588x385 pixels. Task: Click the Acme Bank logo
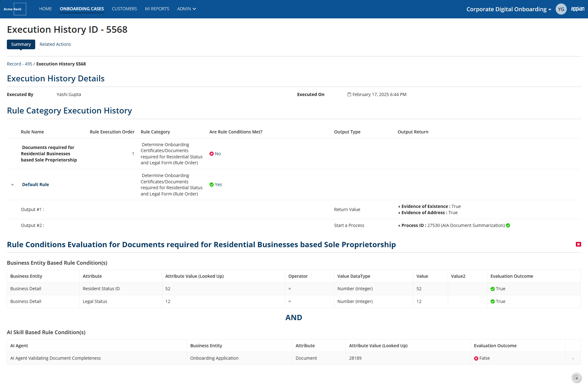coord(15,9)
